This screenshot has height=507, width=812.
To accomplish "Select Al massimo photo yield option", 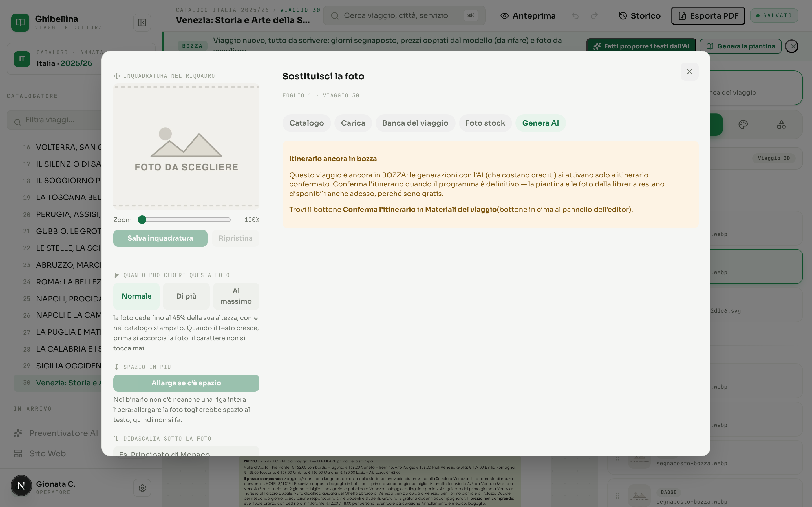I will pos(236,296).
